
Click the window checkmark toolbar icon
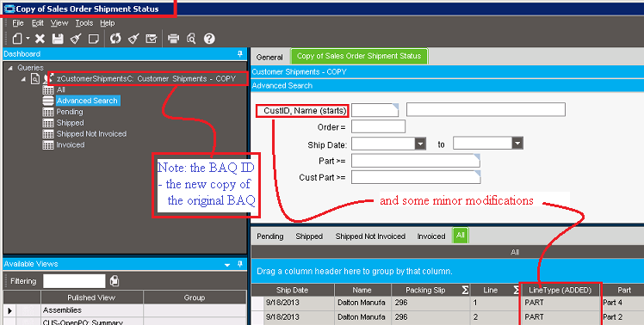152,39
